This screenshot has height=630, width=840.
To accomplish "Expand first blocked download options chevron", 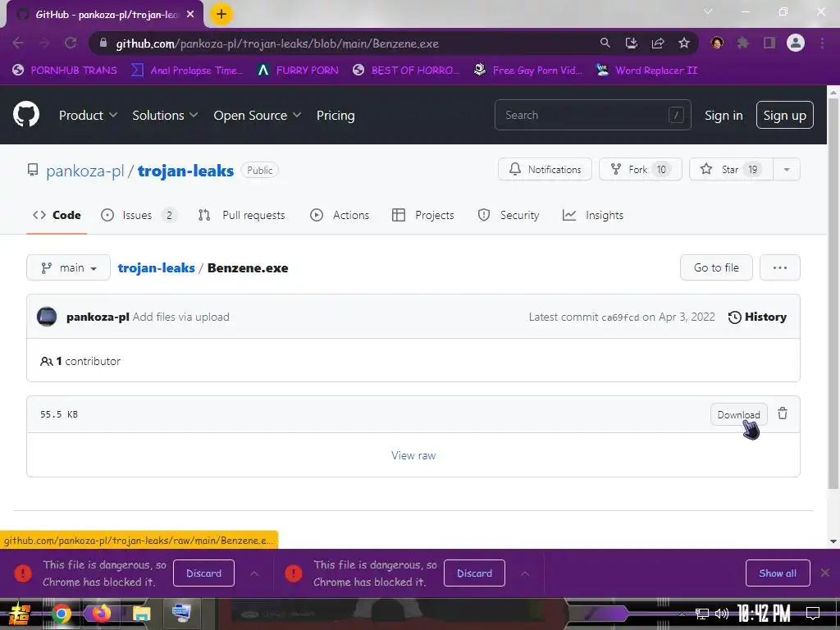I will click(x=254, y=573).
